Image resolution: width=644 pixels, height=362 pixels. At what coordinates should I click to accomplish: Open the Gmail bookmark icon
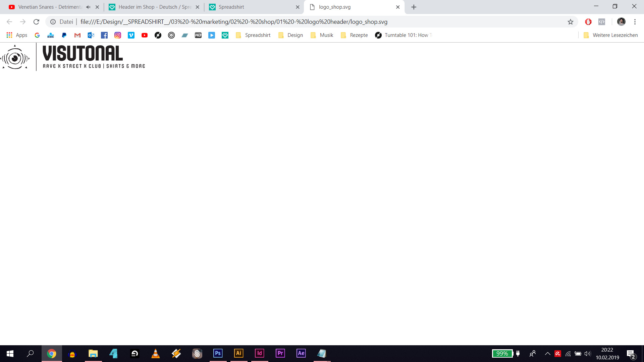(77, 35)
